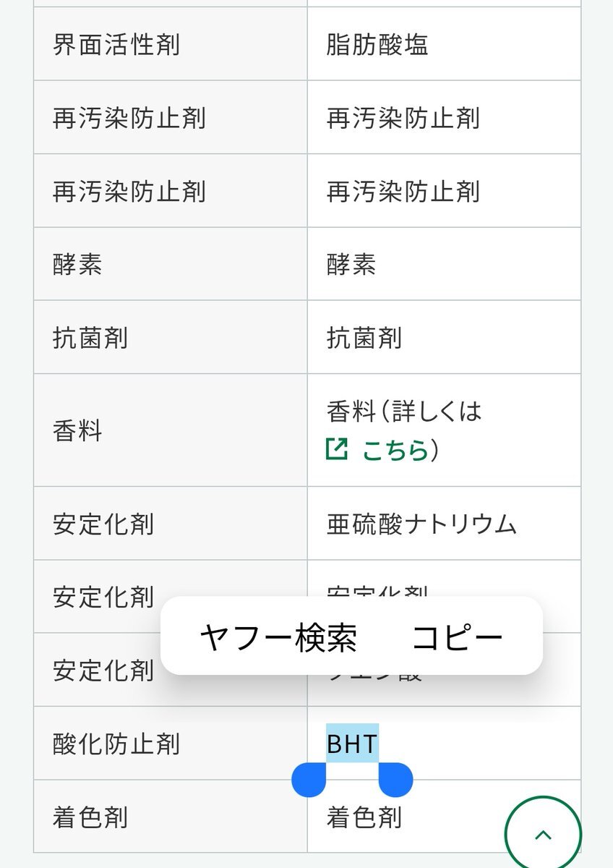Select ヤフー検索 in the popup menu
Viewport: 613px width, 868px height.
(278, 637)
